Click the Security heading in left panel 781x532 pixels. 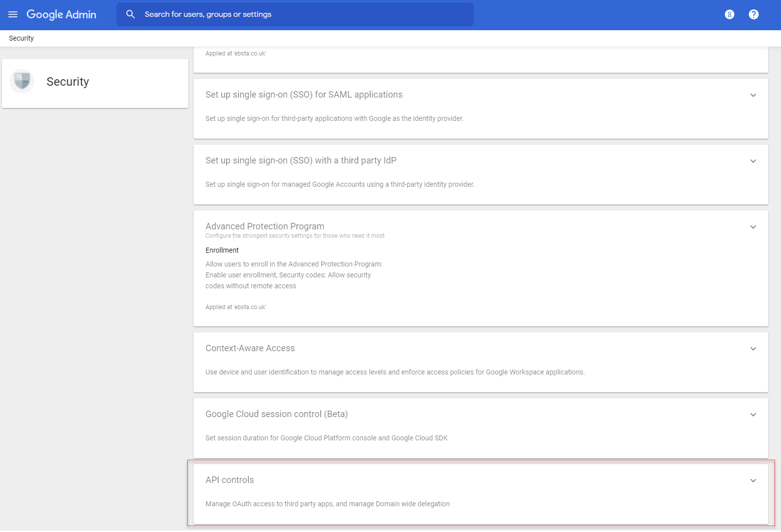click(68, 82)
